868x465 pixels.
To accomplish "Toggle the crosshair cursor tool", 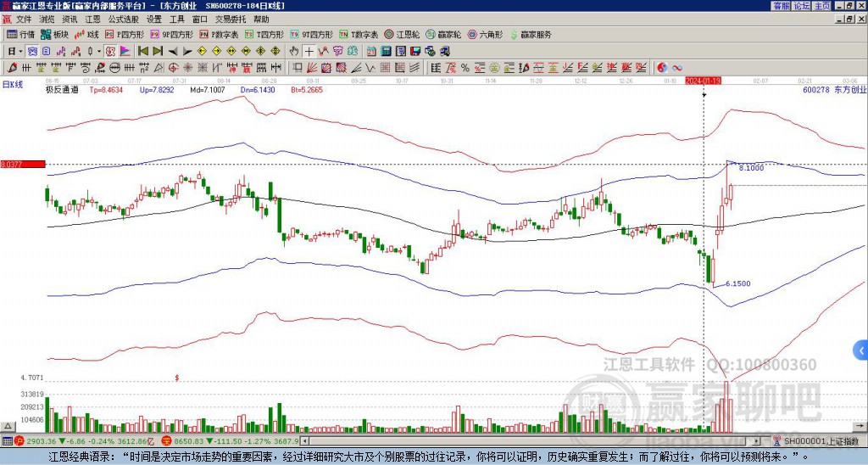I will [x=309, y=52].
